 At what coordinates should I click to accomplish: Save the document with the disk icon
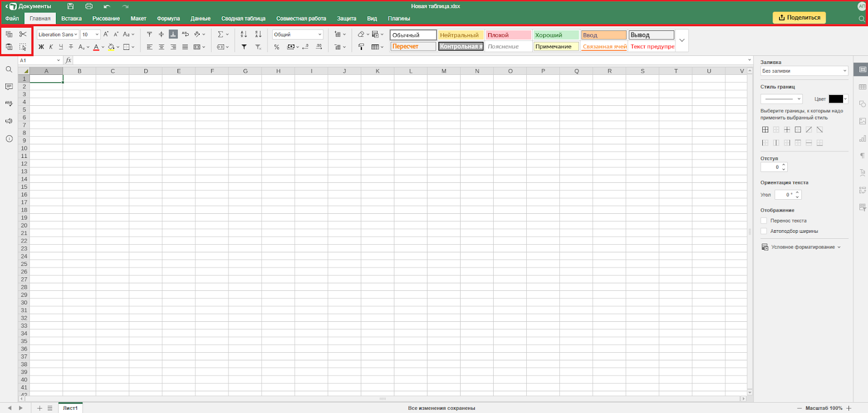click(71, 6)
